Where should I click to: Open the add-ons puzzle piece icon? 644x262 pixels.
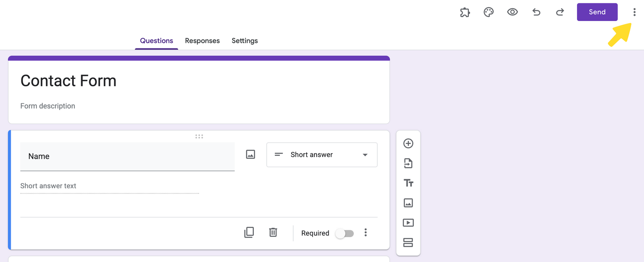click(x=465, y=12)
